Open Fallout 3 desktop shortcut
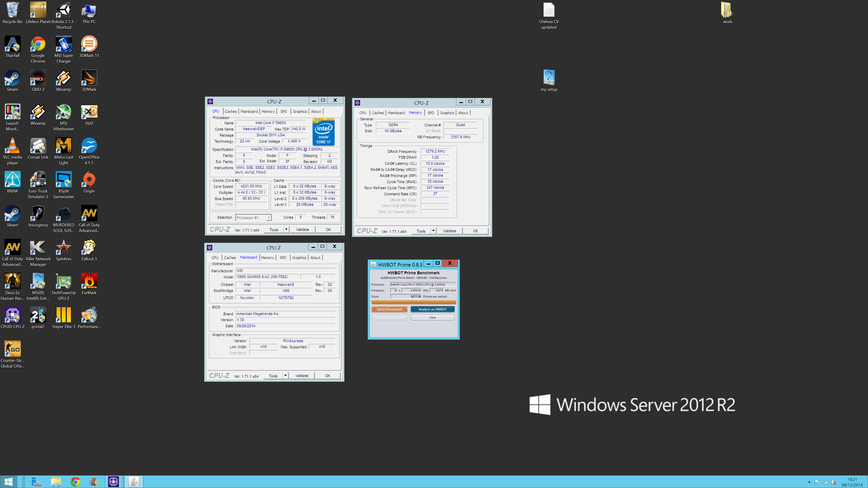The width and height of the screenshot is (868, 488). [89, 250]
